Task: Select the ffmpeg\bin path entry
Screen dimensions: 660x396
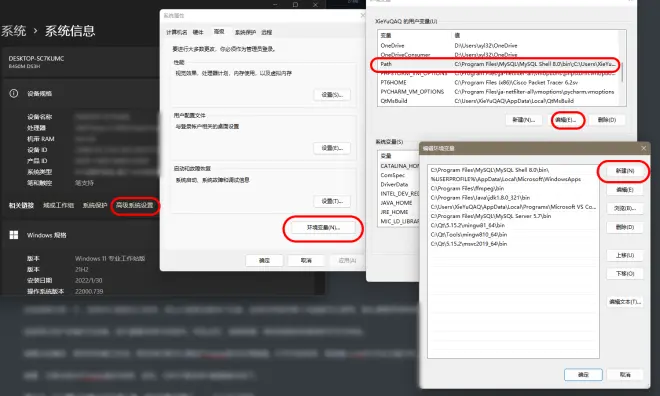Action: (x=513, y=189)
